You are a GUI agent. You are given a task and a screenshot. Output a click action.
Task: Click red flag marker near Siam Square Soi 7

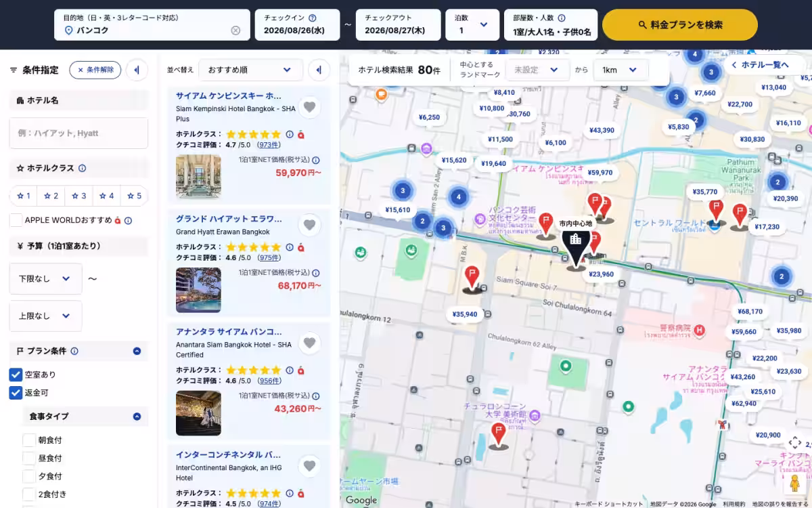click(472, 278)
